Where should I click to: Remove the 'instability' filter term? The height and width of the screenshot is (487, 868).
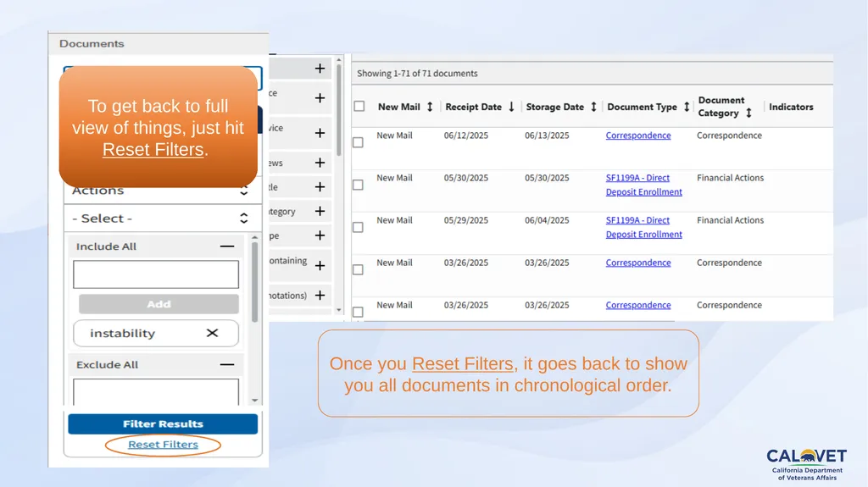[212, 333]
